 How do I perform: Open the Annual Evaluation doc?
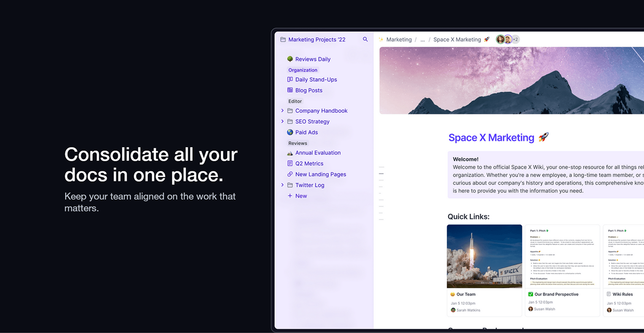[318, 153]
